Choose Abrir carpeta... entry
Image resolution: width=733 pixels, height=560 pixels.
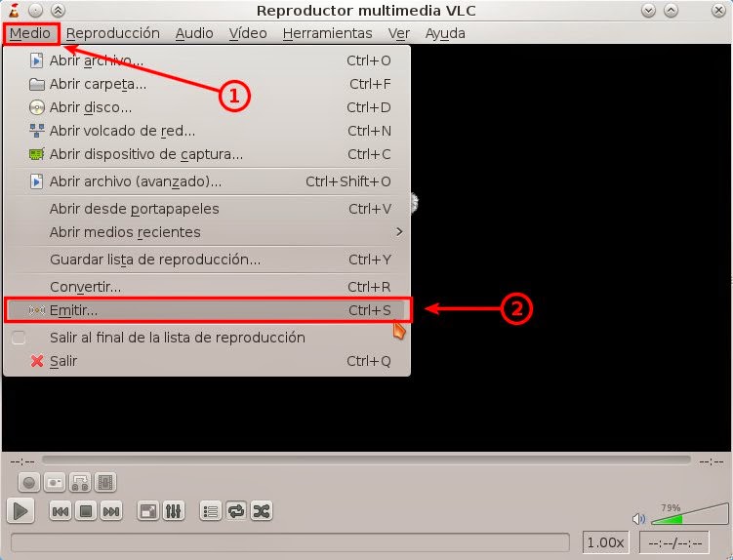[x=207, y=84]
